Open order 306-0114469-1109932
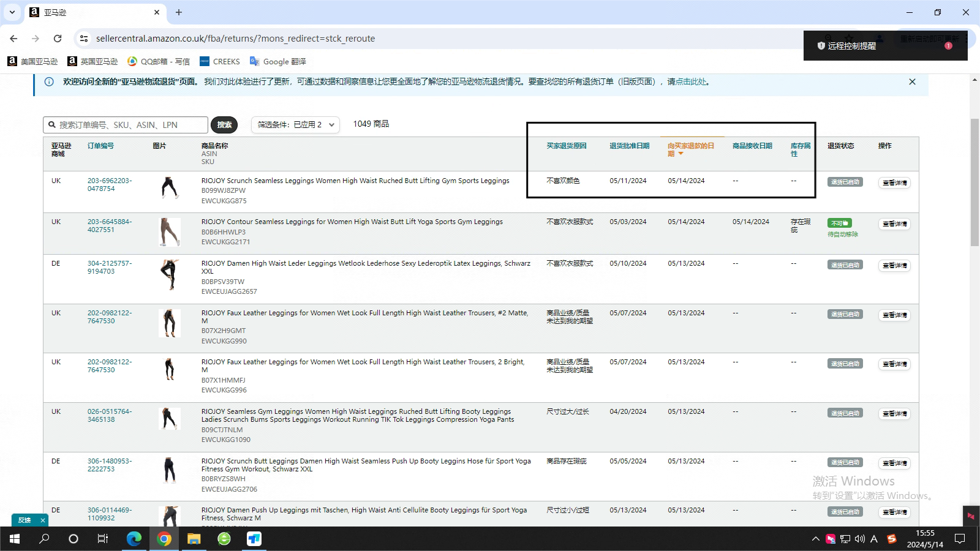Image resolution: width=980 pixels, height=551 pixels. coord(110,514)
